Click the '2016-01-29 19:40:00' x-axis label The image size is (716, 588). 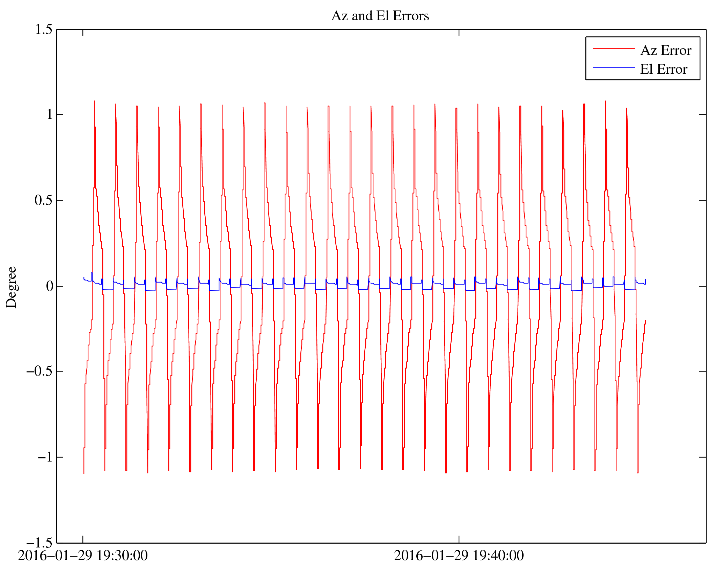pos(459,556)
